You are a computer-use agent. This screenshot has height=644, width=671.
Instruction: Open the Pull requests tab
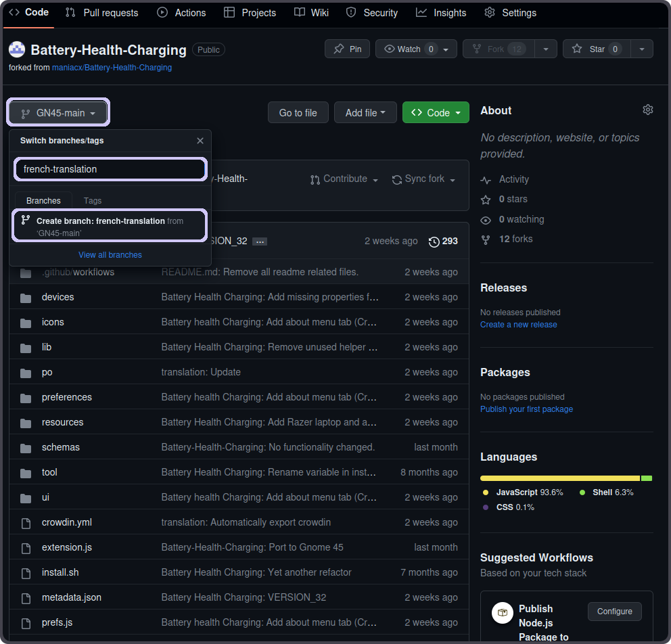click(x=101, y=13)
